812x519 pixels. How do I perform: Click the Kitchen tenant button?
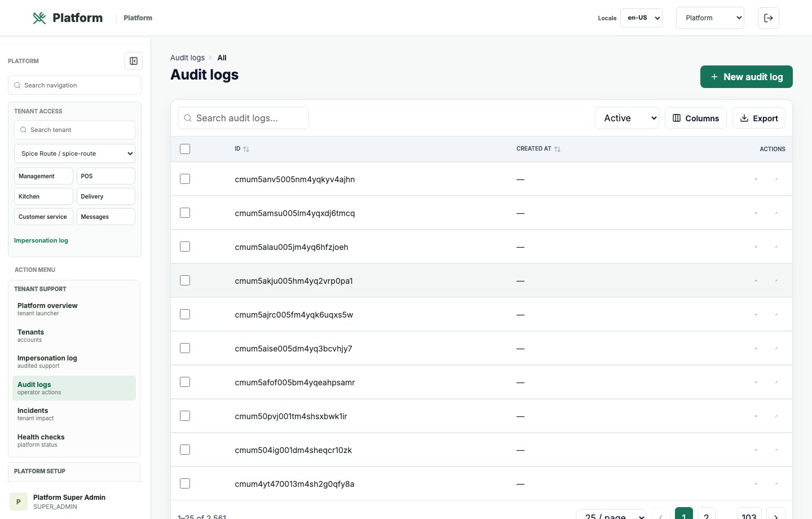tap(43, 196)
